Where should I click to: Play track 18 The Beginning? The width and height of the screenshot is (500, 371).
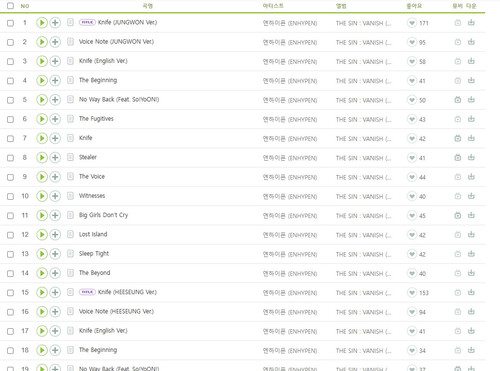click(42, 350)
